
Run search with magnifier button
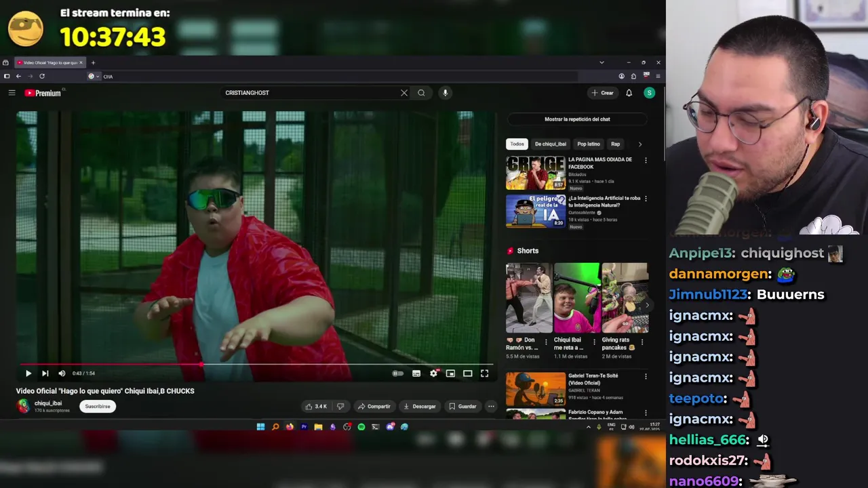pos(421,93)
